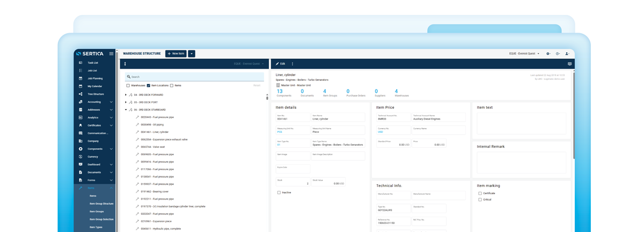
Task: Click the Tree Structure icon in the sidebar
Action: pos(80,94)
